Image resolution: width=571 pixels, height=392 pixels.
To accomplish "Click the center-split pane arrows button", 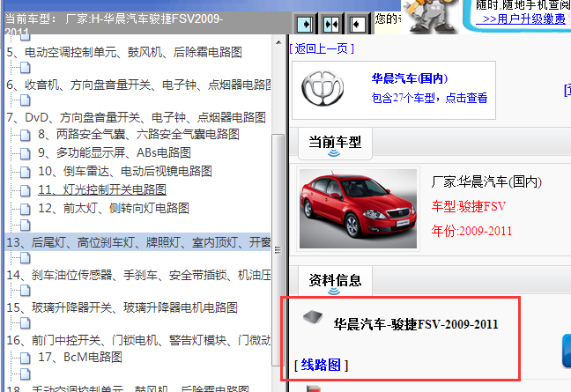I will point(331,24).
